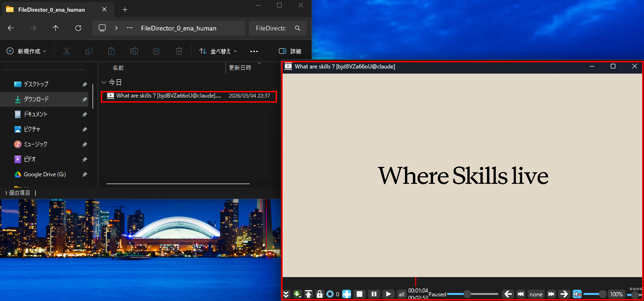Viewport: 644px width, 301px height.
Task: Click the upload arrow icon in player
Action: point(308,294)
